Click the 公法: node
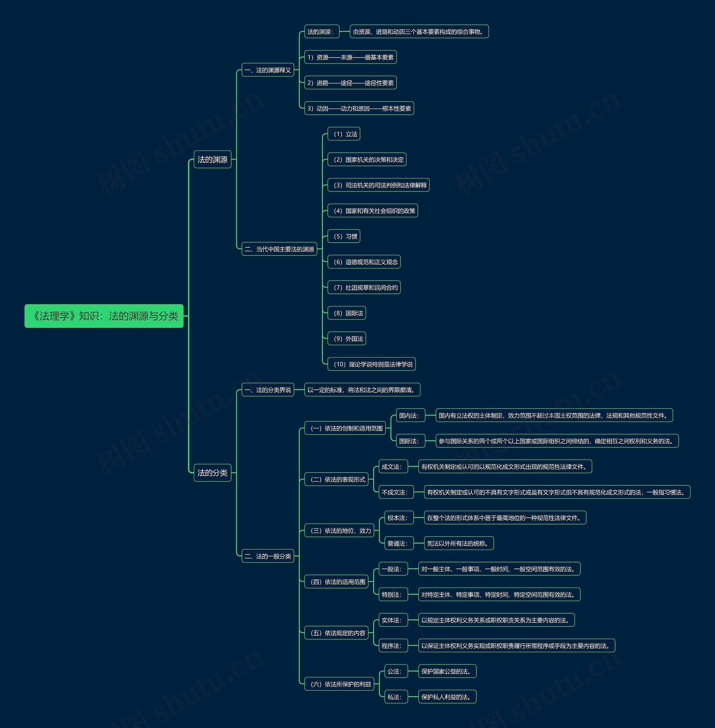Image resolution: width=715 pixels, height=728 pixels. [x=396, y=671]
